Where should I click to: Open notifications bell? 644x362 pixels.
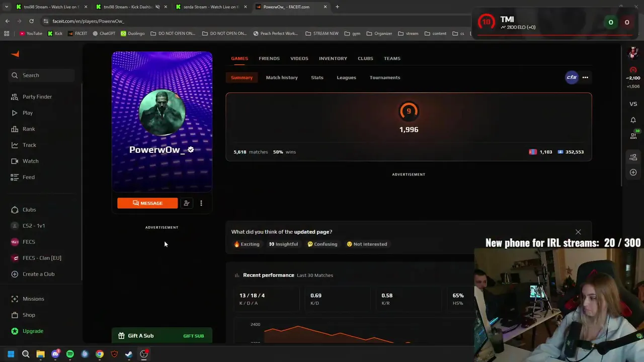[633, 120]
